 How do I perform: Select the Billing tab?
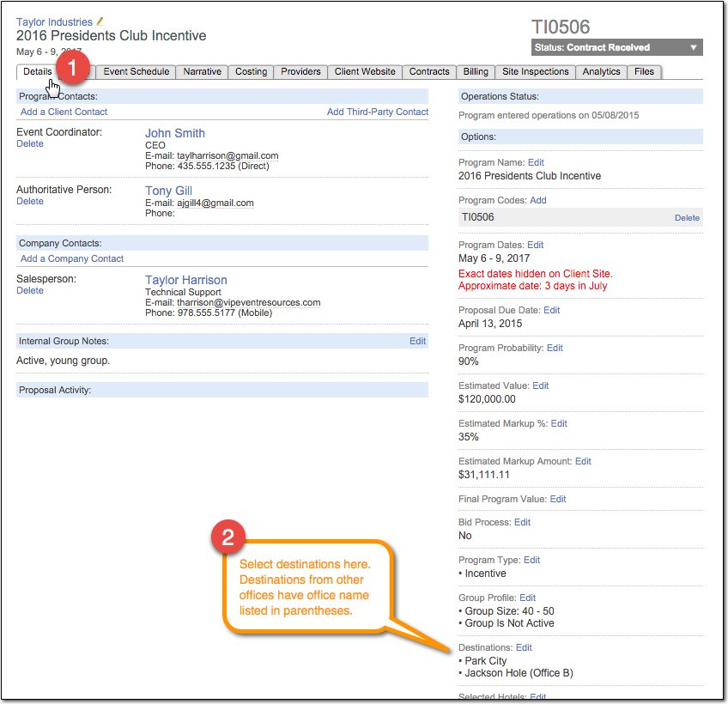tap(476, 71)
